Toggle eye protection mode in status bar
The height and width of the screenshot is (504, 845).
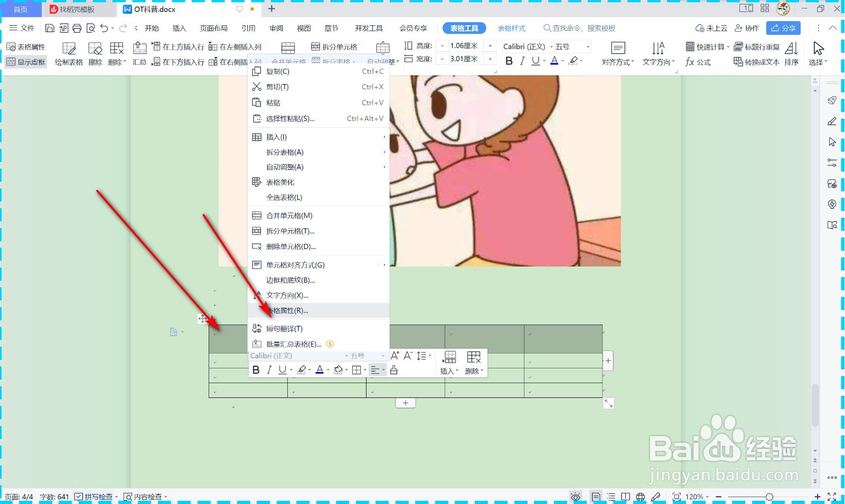click(576, 497)
